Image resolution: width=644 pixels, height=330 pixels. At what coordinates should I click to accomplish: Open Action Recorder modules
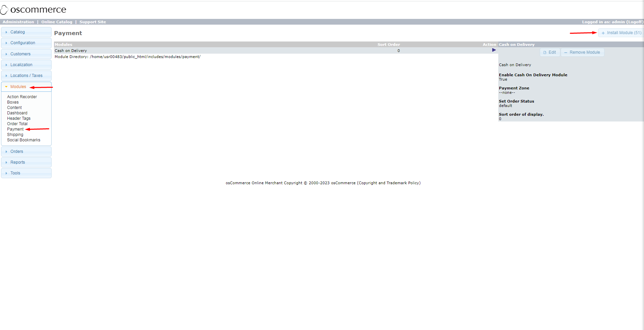(x=22, y=97)
